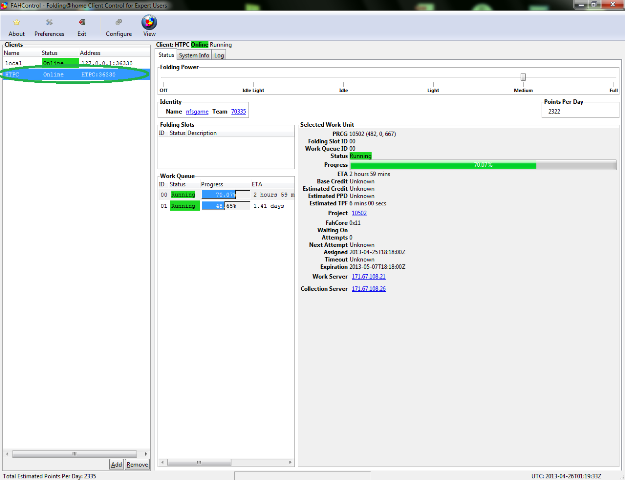The image size is (625, 480).
Task: Select the local client row
Action: click(76, 63)
